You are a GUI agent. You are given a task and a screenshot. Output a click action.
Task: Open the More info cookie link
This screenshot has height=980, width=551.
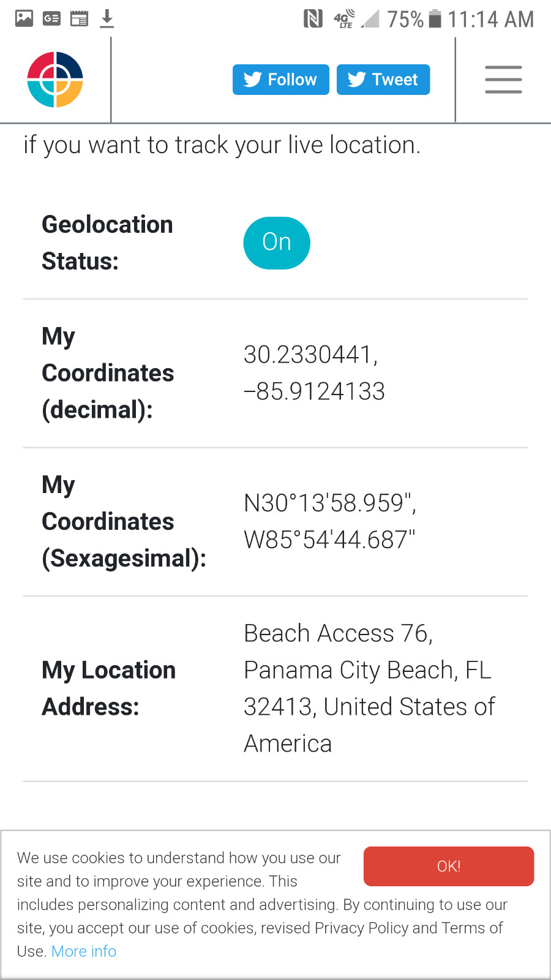pos(84,951)
